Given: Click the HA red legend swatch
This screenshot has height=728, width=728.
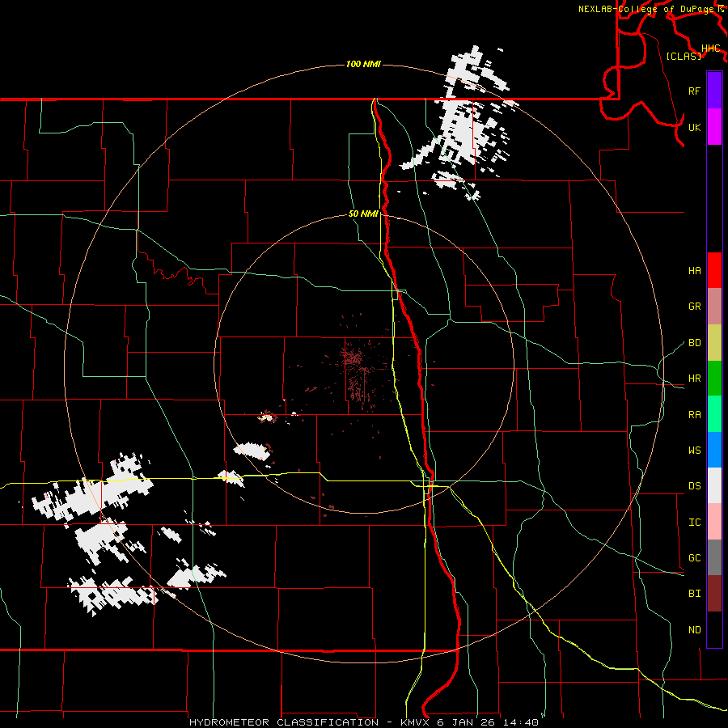Looking at the screenshot, I should 714,270.
